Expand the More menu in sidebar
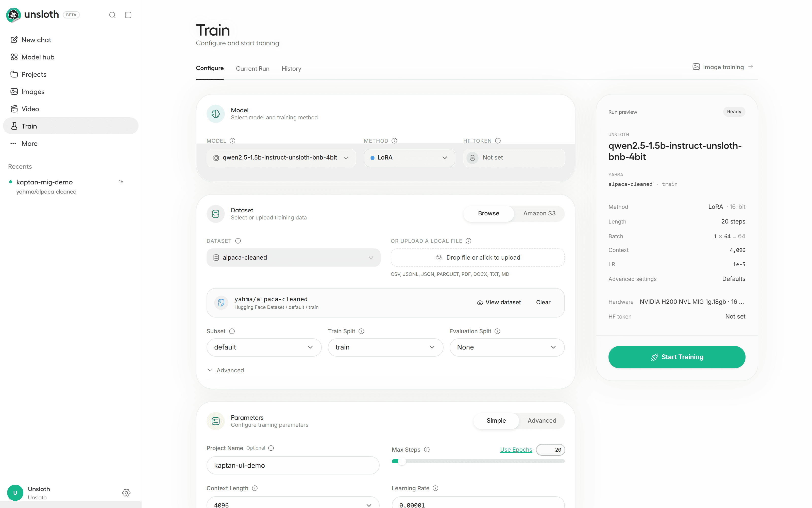812x508 pixels. pos(71,144)
